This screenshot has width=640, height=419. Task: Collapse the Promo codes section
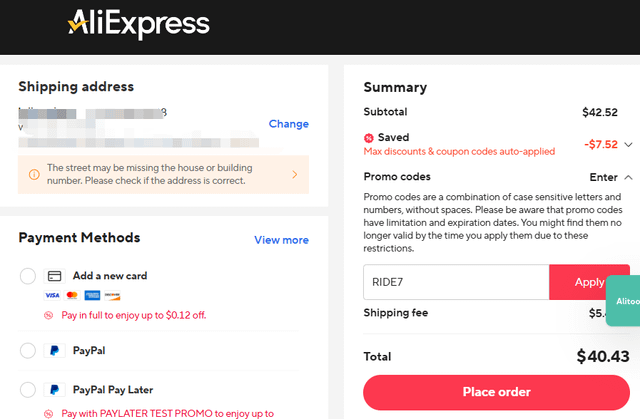click(x=627, y=177)
